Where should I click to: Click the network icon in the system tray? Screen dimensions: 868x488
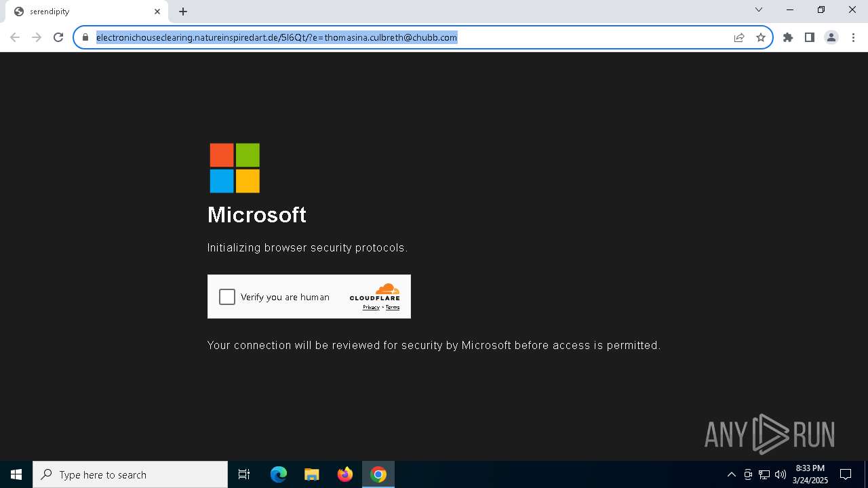(764, 474)
